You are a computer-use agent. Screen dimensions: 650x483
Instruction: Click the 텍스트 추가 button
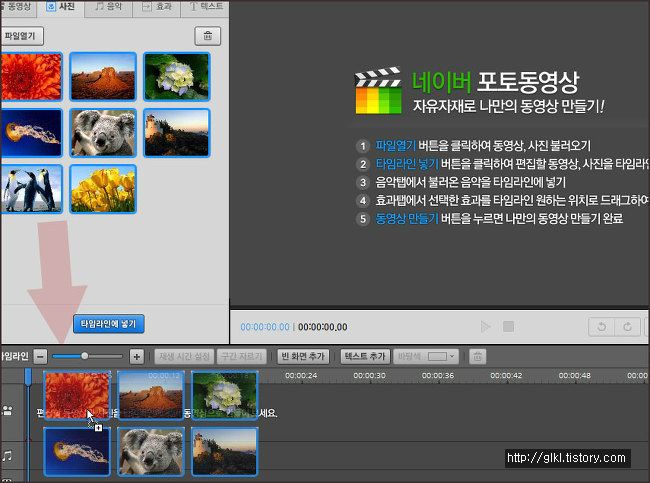tap(365, 356)
